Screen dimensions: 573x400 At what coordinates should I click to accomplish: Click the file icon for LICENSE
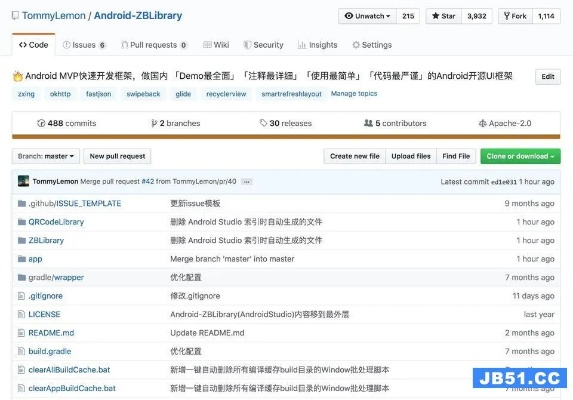click(x=22, y=314)
